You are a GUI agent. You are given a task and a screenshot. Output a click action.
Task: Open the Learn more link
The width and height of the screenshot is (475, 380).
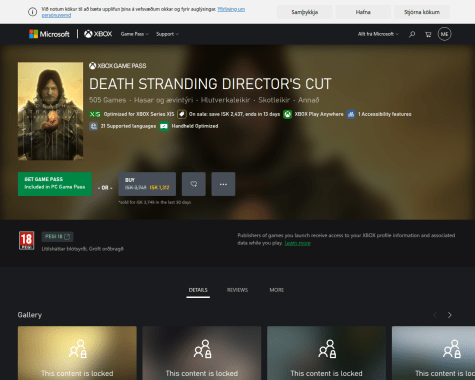[297, 243]
